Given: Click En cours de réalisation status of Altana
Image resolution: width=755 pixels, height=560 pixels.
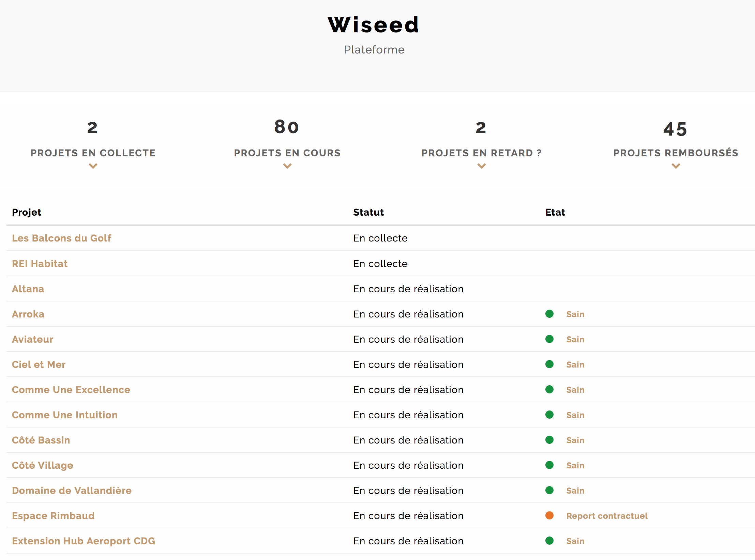Looking at the screenshot, I should (x=408, y=289).
